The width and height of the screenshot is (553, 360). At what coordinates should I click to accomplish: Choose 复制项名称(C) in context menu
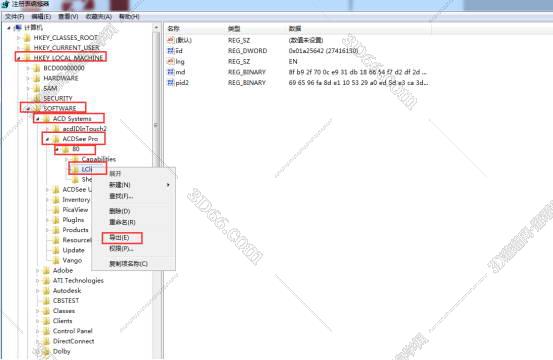point(128,264)
